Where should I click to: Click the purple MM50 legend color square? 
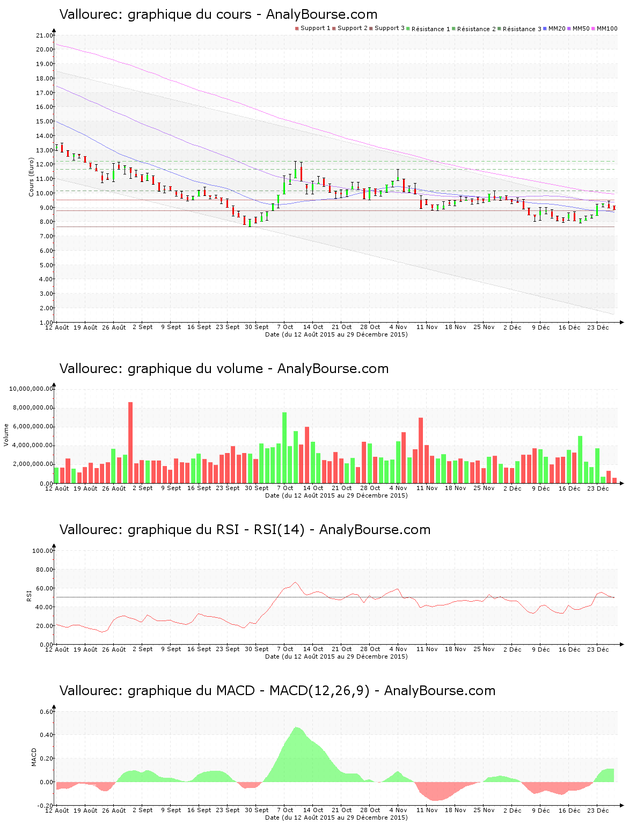[x=569, y=28]
